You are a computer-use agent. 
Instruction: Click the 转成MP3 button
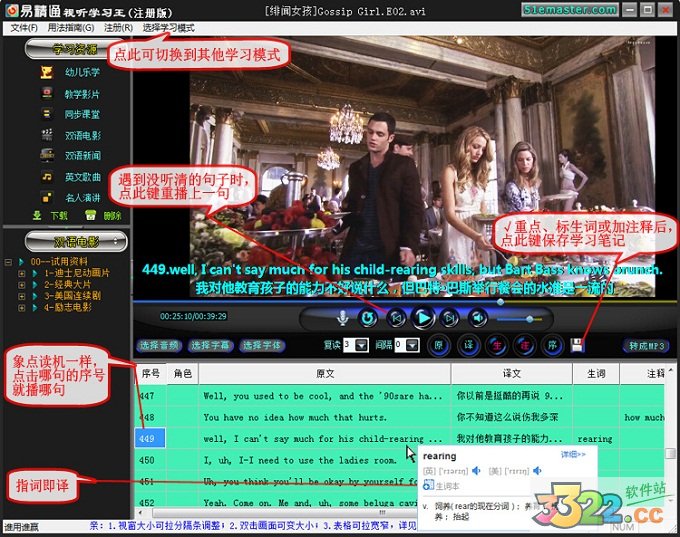pyautogui.click(x=647, y=346)
